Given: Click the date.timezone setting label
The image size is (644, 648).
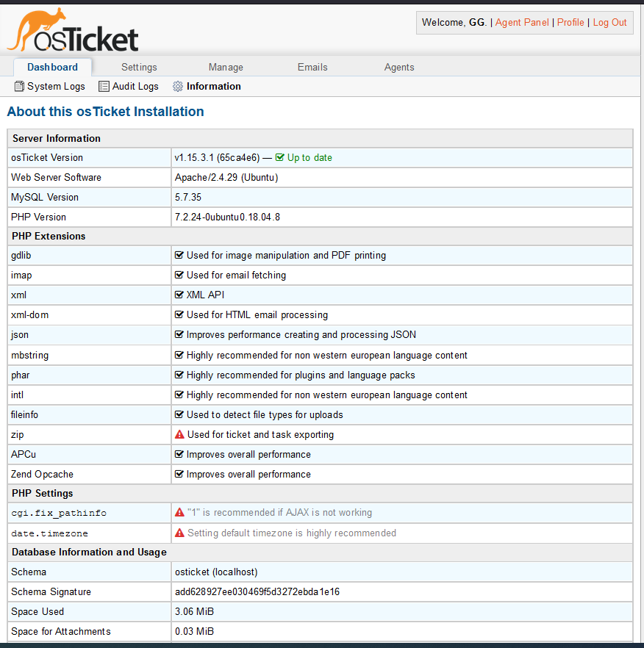Looking at the screenshot, I should click(x=49, y=533).
